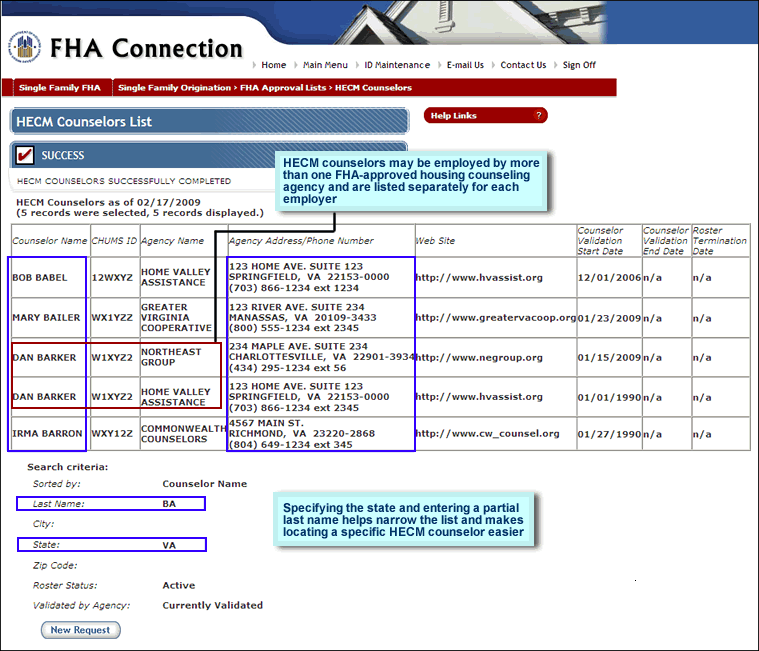Click 234 MAPLE AVE. Charlottesville address cell
The image size is (759, 651).
(x=321, y=357)
